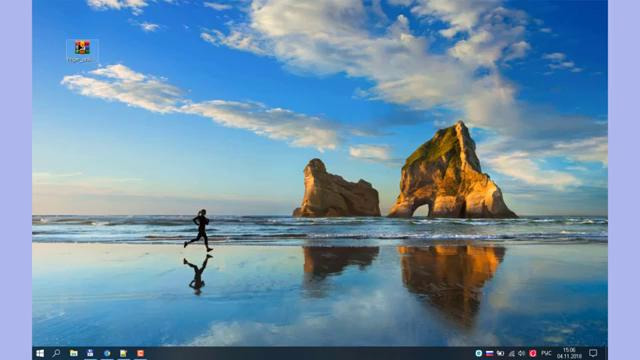Open the Action Center notifications icon
This screenshot has height=360, width=640.
(593, 353)
